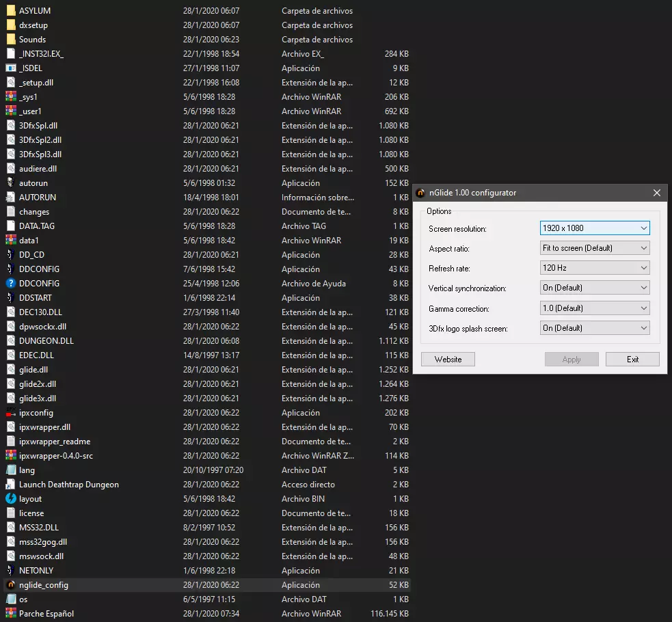The image size is (672, 622).
Task: Click the 3DfxSpl2.dll file name
Action: pyautogui.click(x=40, y=140)
